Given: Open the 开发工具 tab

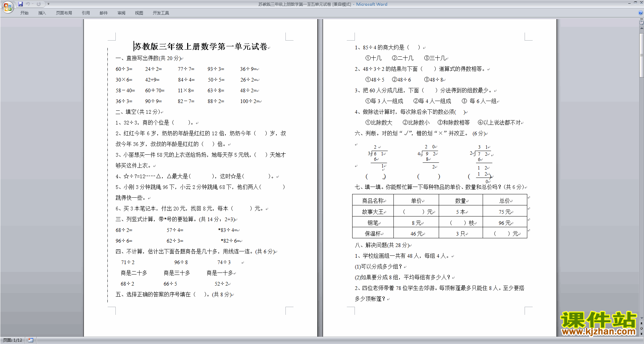Looking at the screenshot, I should pos(161,13).
